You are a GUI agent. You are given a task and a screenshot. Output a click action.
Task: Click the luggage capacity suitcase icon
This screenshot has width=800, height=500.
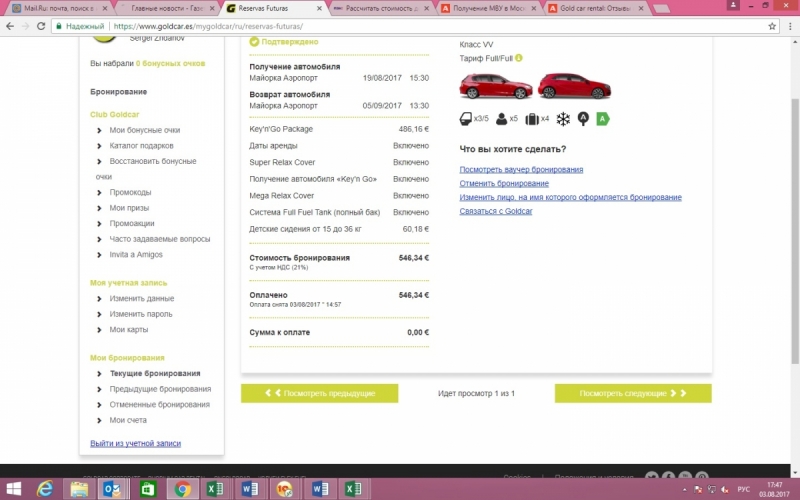click(532, 119)
